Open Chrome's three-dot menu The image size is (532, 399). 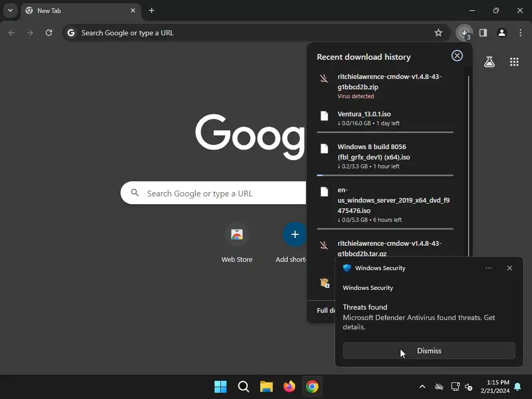point(521,33)
